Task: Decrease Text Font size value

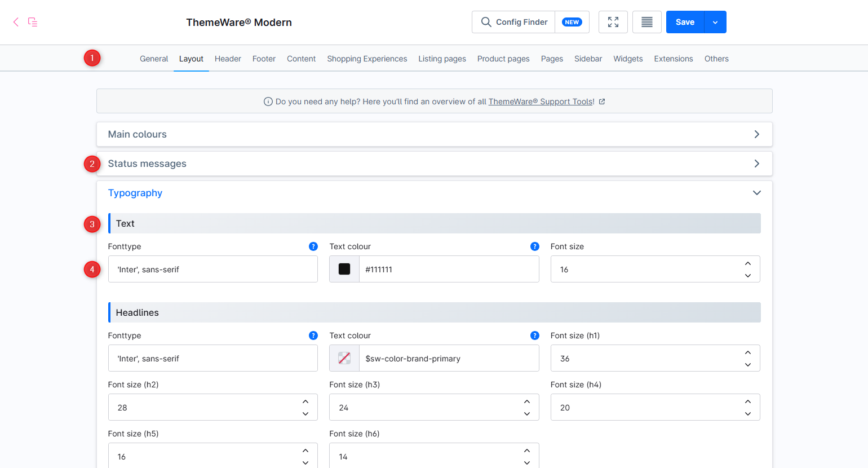Action: [748, 276]
